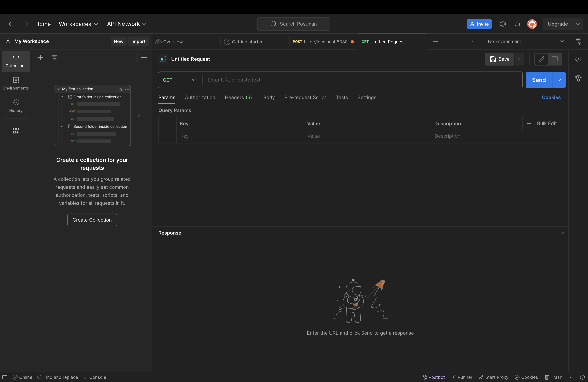The height and width of the screenshot is (382, 588).
Task: Open the Save options dropdown arrow
Action: 520,59
